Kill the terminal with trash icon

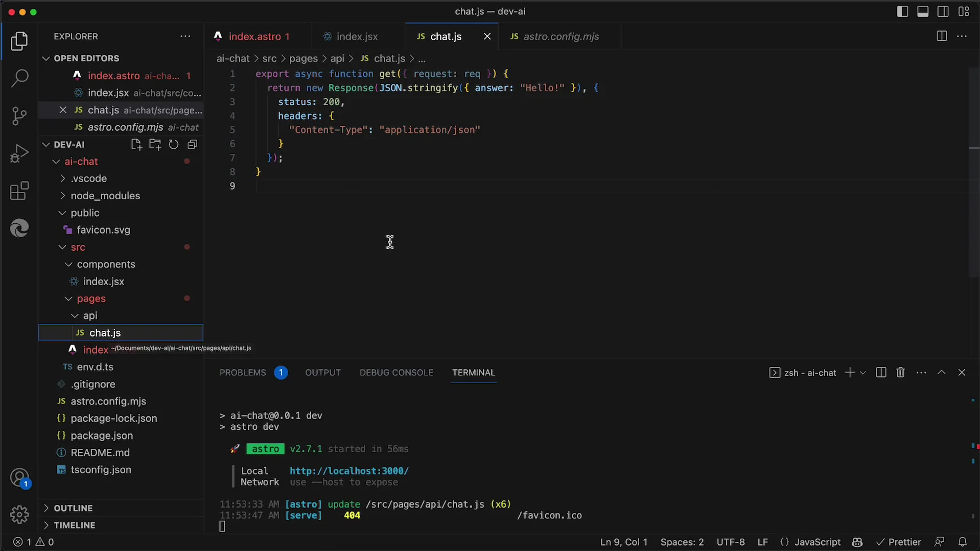pos(901,373)
